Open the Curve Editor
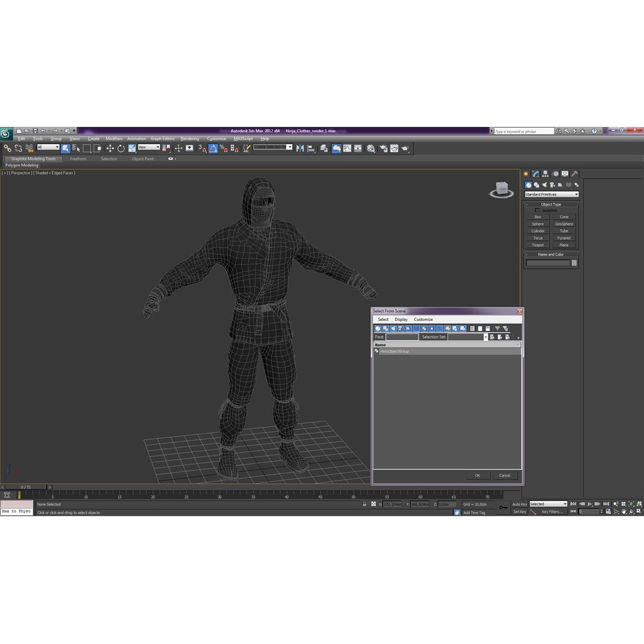This screenshot has width=644, height=644. tap(348, 148)
